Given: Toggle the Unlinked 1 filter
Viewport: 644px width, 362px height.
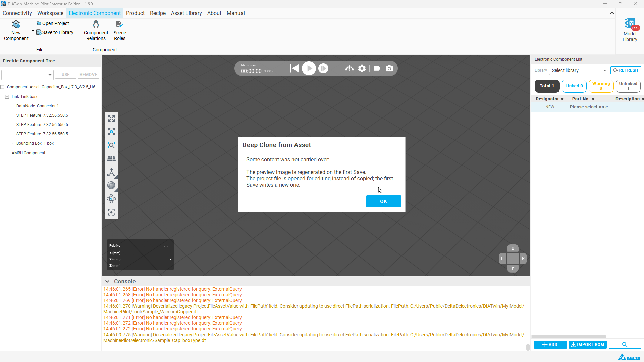Looking at the screenshot, I should [x=628, y=86].
